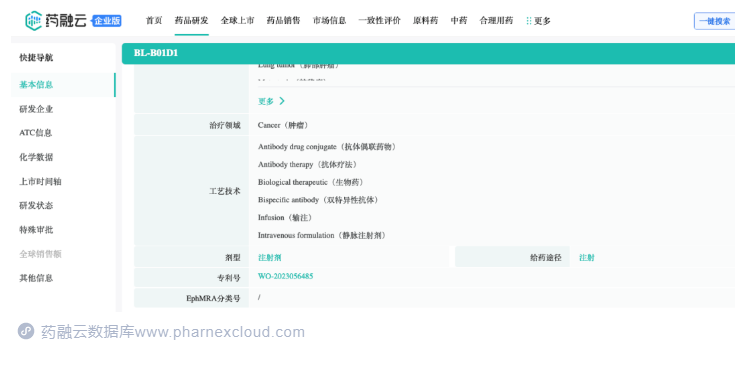Click the 药融云 logo icon

point(33,21)
